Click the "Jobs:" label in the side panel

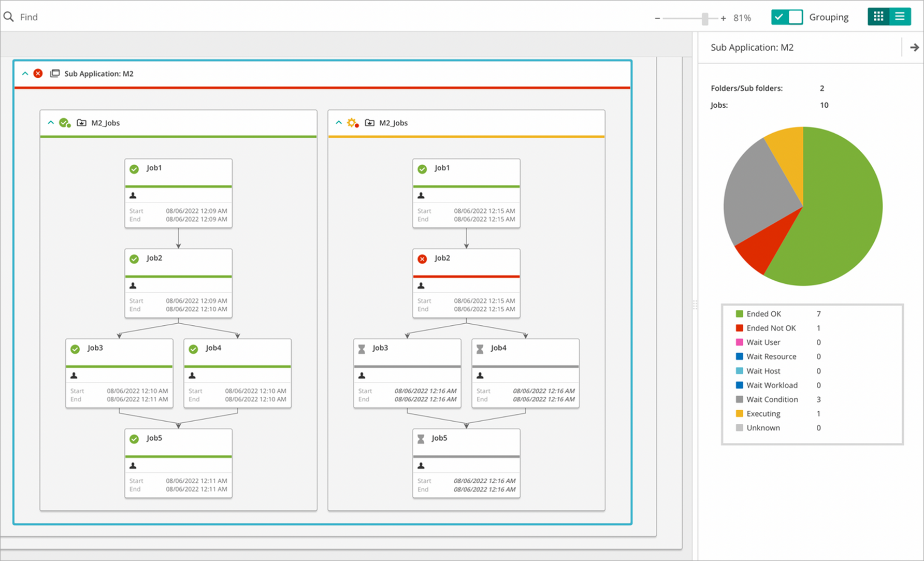click(x=719, y=105)
